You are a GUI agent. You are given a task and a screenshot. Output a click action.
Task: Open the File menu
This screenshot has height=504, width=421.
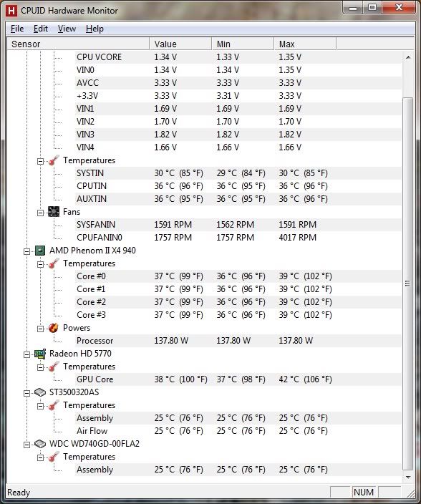[17, 29]
